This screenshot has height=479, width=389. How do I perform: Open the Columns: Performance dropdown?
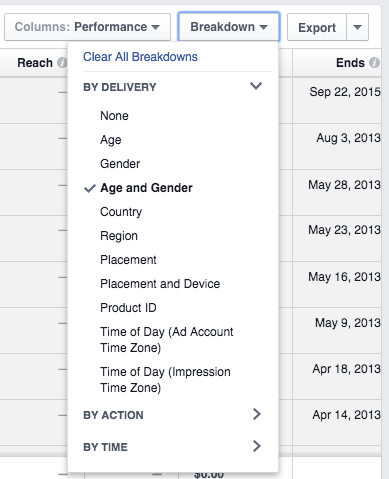click(87, 27)
